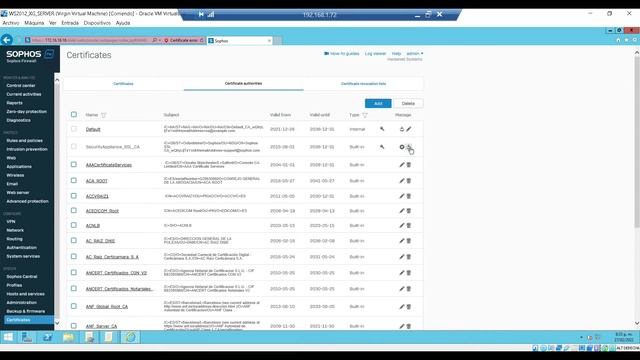Open the Archivo menu in VirtualBox
640x360 pixels.
pyautogui.click(x=11, y=23)
